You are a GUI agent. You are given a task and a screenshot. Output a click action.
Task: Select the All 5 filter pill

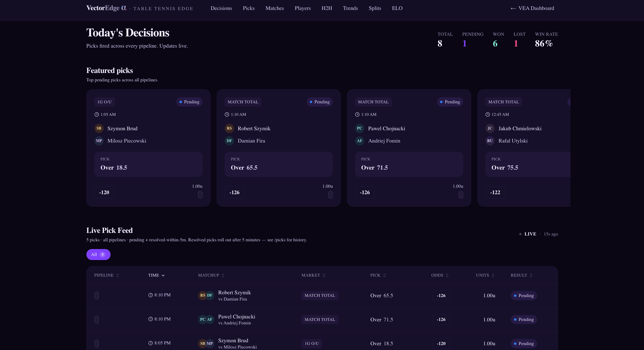pyautogui.click(x=98, y=254)
